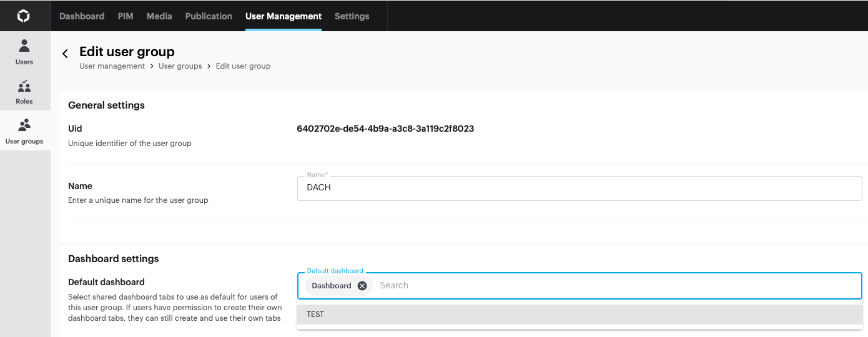
Task: Click the Search box in Default dashboard
Action: coord(618,286)
